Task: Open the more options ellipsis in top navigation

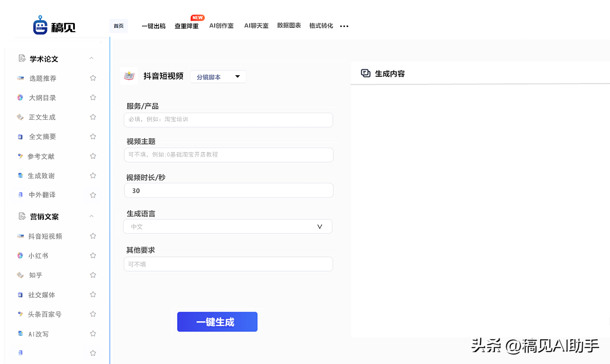Action: point(344,26)
